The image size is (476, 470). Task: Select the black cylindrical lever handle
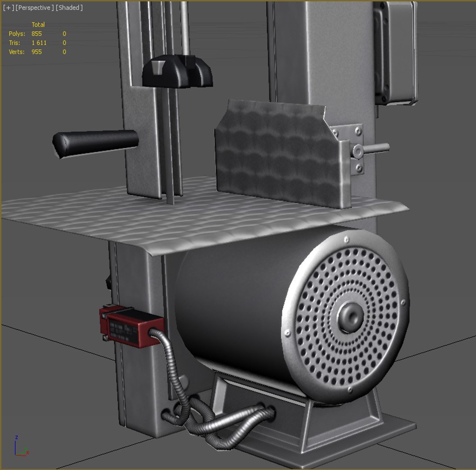pos(95,144)
